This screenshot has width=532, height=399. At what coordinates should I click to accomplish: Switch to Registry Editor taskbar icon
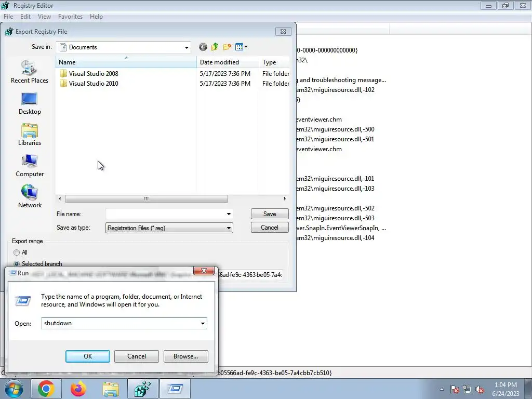pos(143,389)
